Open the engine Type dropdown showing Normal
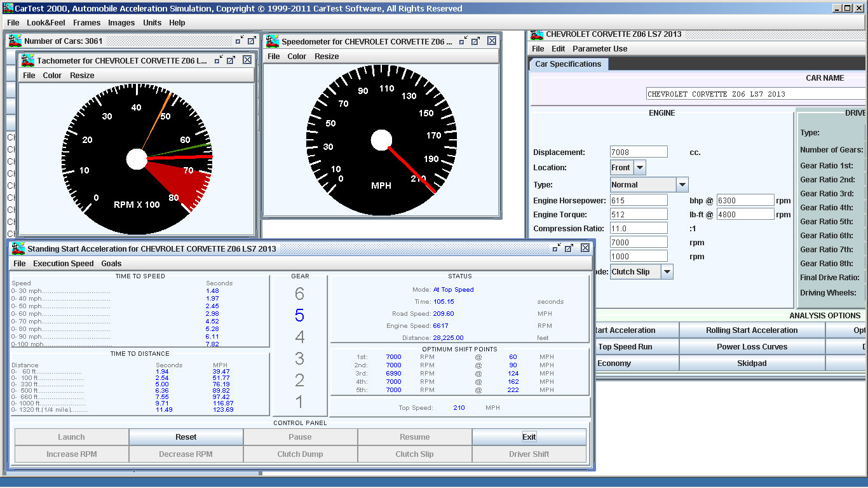 click(x=682, y=185)
